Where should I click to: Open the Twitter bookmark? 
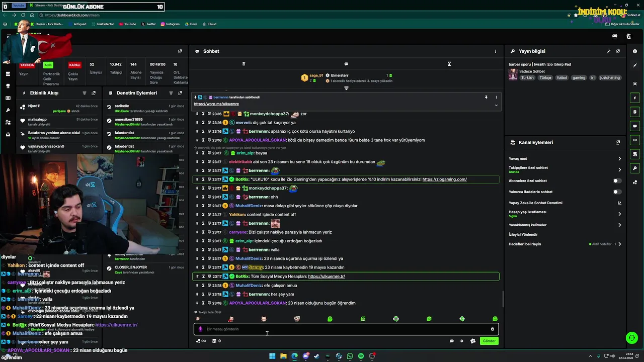click(149, 24)
